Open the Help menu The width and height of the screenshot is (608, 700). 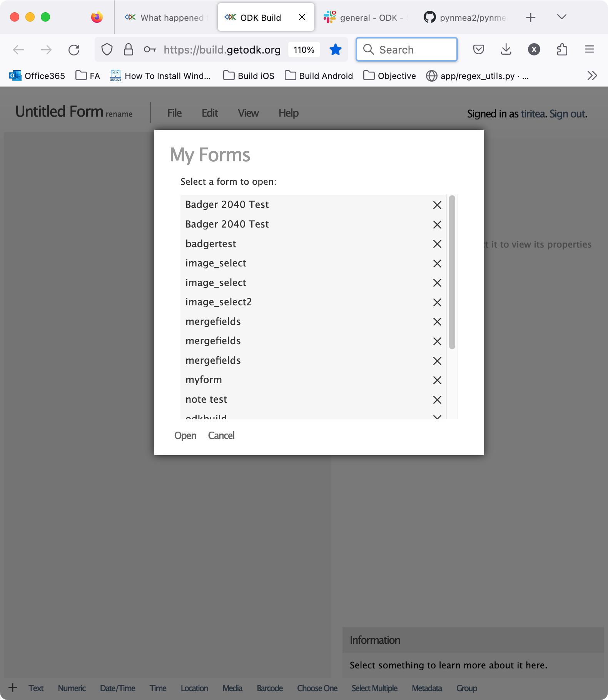point(289,113)
